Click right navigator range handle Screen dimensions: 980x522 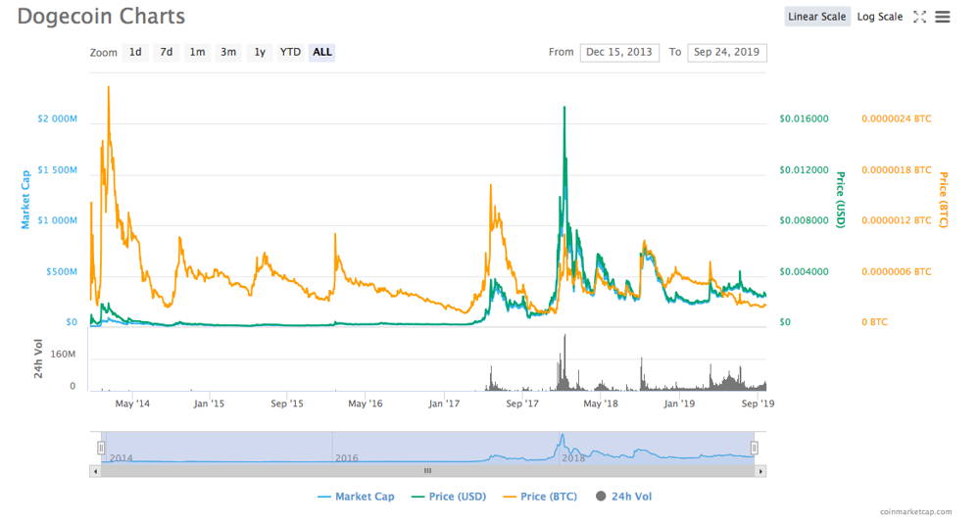755,448
